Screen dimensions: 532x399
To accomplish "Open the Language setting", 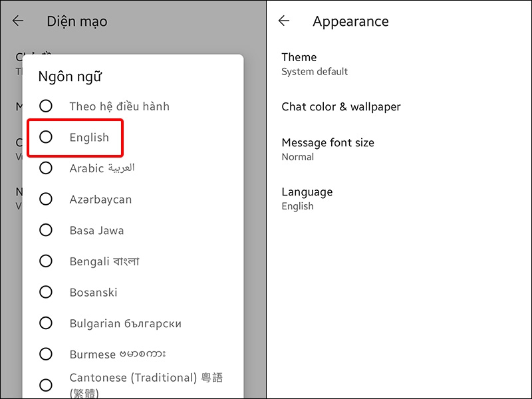I will pos(307,192).
